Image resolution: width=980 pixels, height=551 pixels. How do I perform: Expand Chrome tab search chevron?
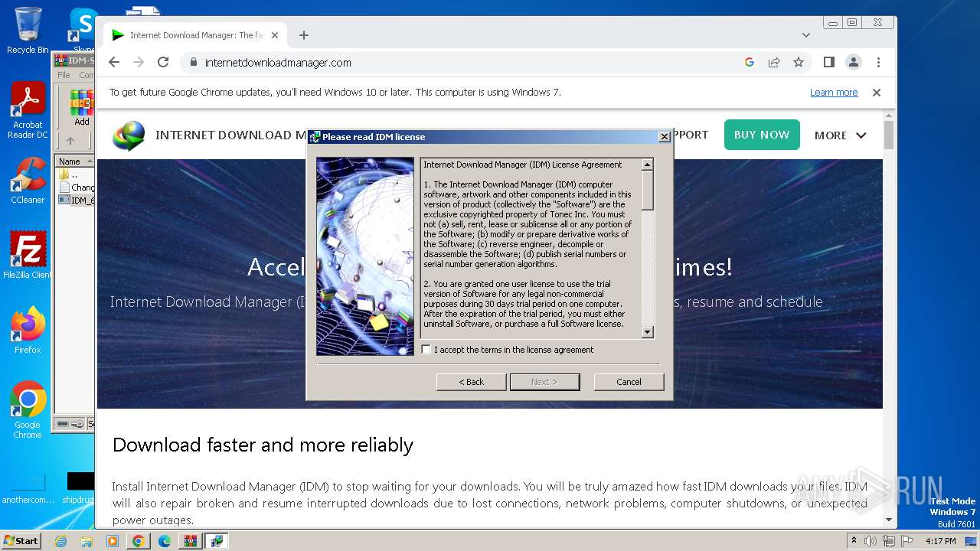[806, 35]
